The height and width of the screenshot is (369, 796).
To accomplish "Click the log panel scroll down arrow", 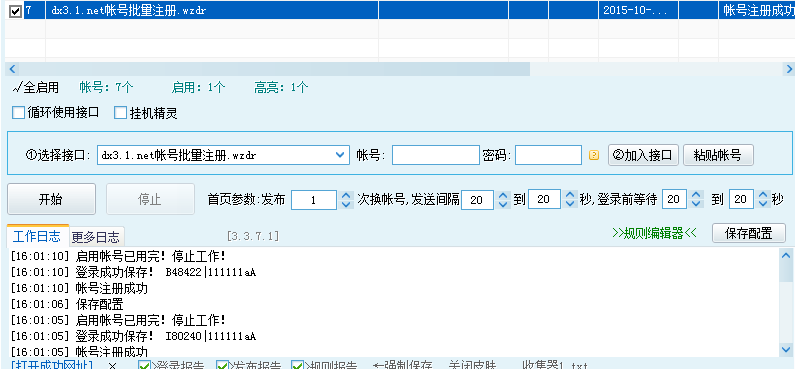I will pyautogui.click(x=786, y=350).
